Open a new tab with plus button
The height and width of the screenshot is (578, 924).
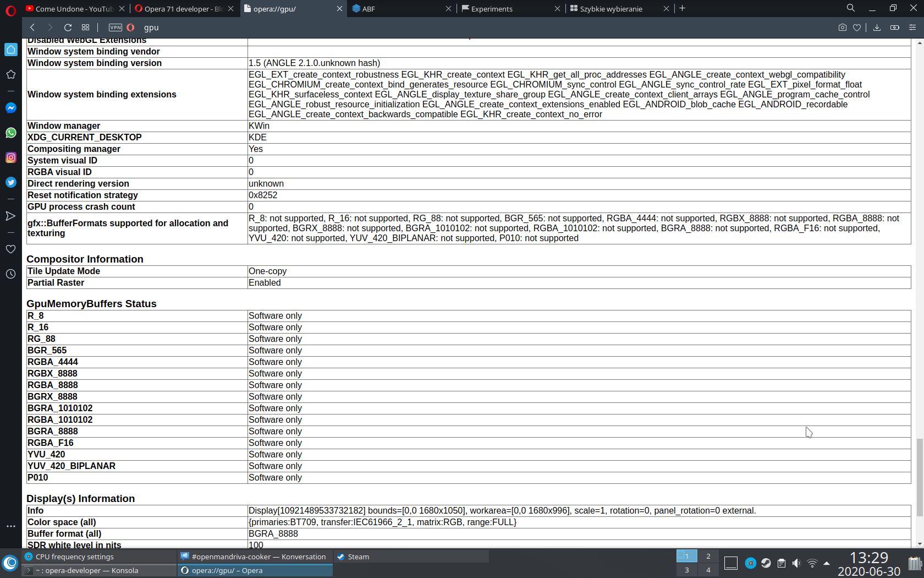pyautogui.click(x=683, y=8)
